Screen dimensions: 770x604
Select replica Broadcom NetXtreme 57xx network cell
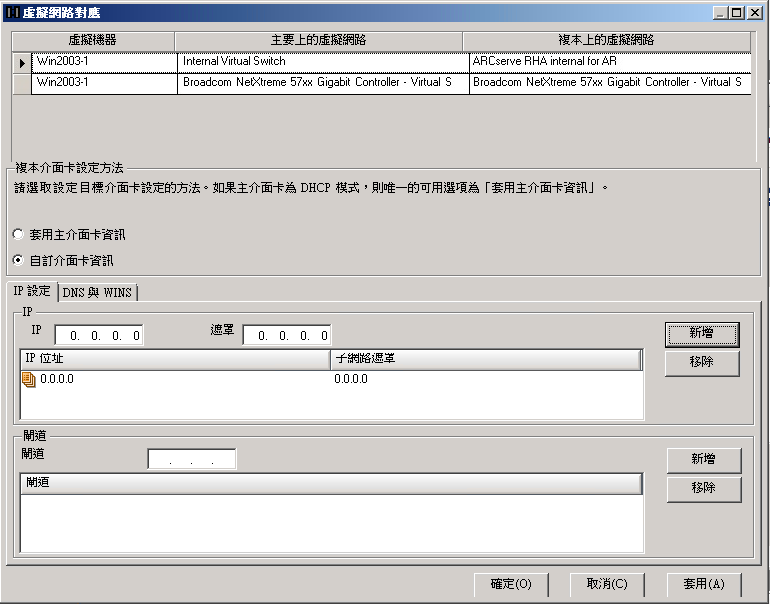(x=610, y=83)
